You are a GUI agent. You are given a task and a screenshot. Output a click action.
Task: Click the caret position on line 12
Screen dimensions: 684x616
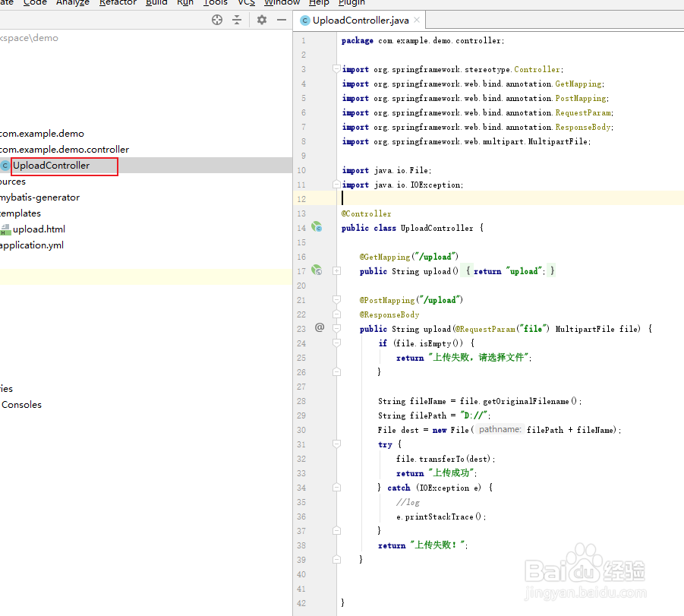pos(342,197)
